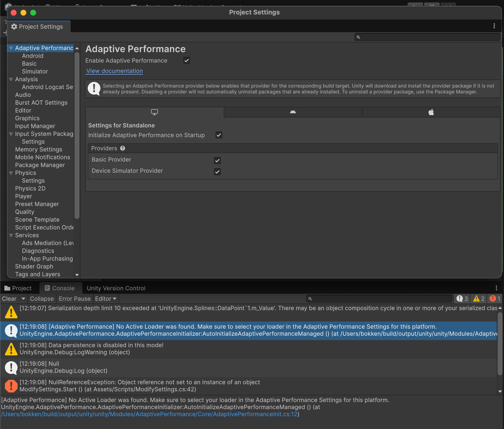Viewport: 504px width, 429px height.
Task: Open the Editor filter dropdown in the Console
Action: coord(106,299)
